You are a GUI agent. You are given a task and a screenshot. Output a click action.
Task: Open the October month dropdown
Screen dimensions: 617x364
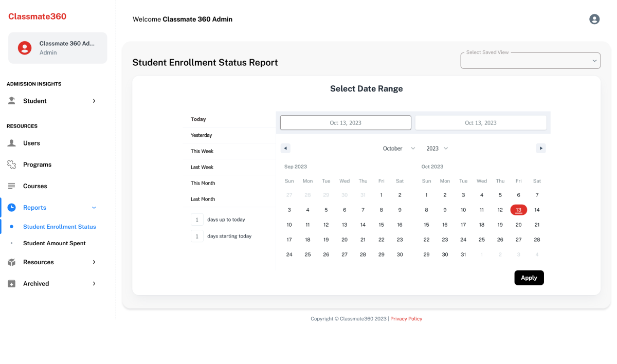coord(398,149)
